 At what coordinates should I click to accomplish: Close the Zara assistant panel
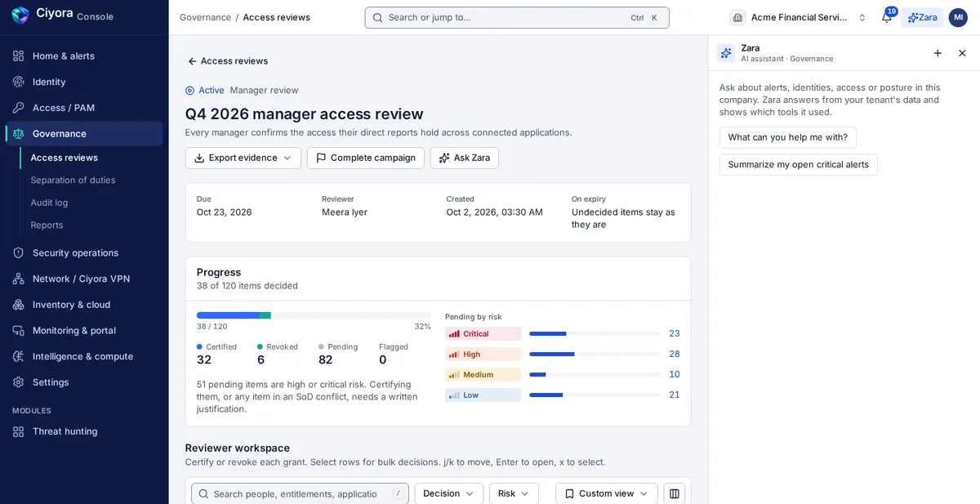coord(962,53)
